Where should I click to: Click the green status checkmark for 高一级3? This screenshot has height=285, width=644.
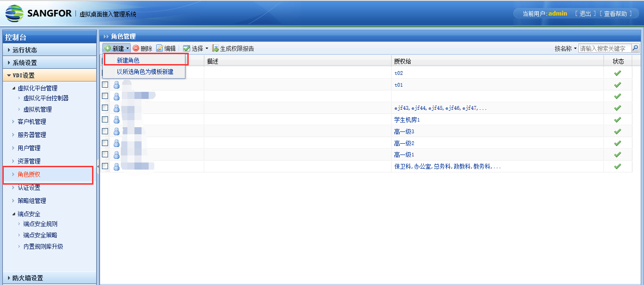pos(617,131)
